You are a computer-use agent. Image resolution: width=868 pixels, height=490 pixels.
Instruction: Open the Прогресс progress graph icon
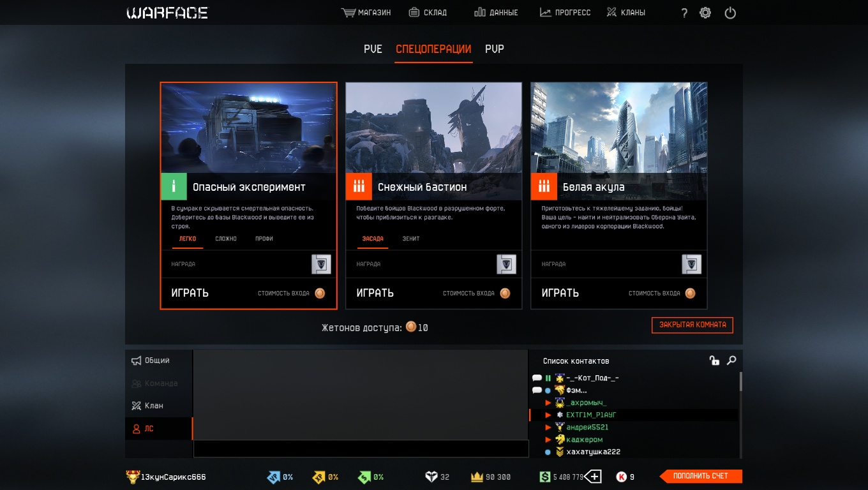pyautogui.click(x=546, y=12)
